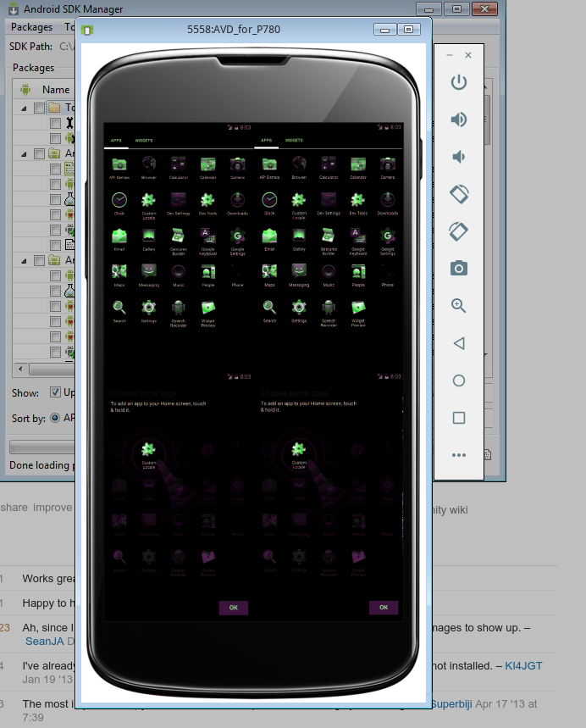
Task: Open Search in the right app grid
Action: click(269, 311)
